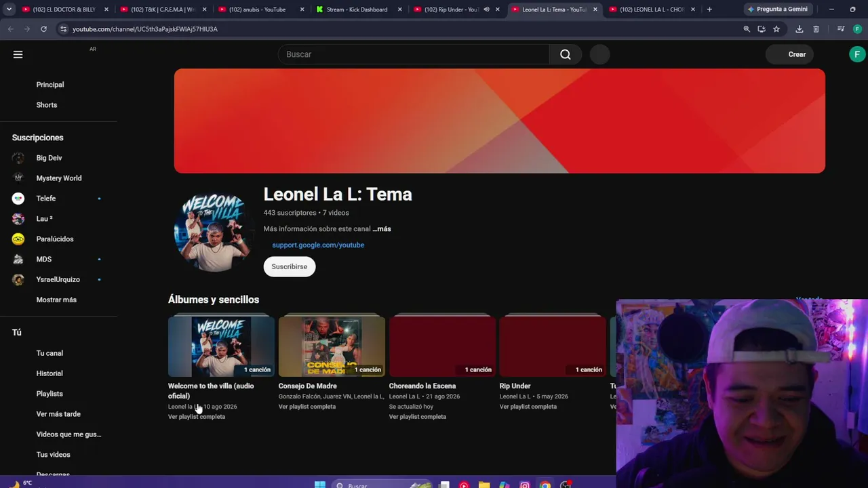The width and height of the screenshot is (868, 488).
Task: Switch to the EL DOCTOR & BILLY tab
Action: [x=64, y=9]
